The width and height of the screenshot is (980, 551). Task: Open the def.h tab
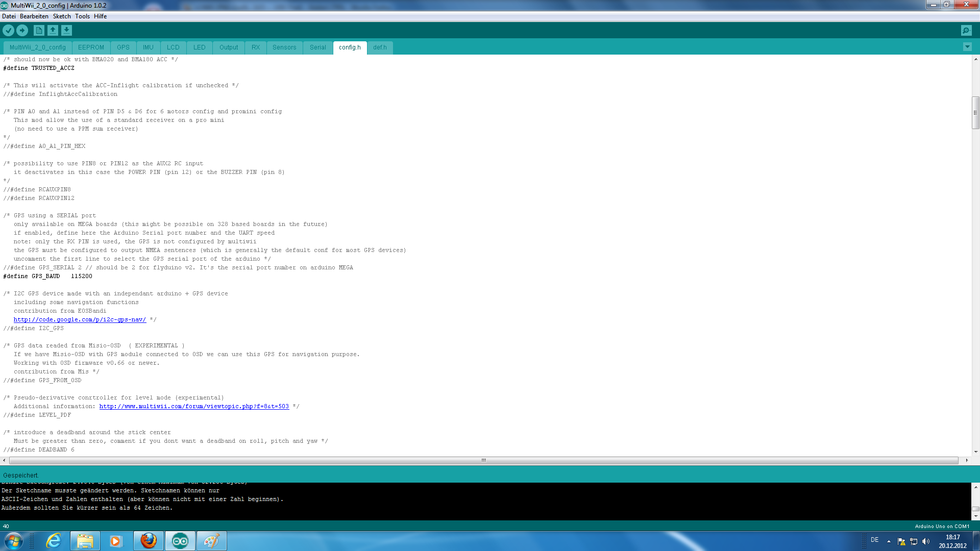tap(380, 47)
